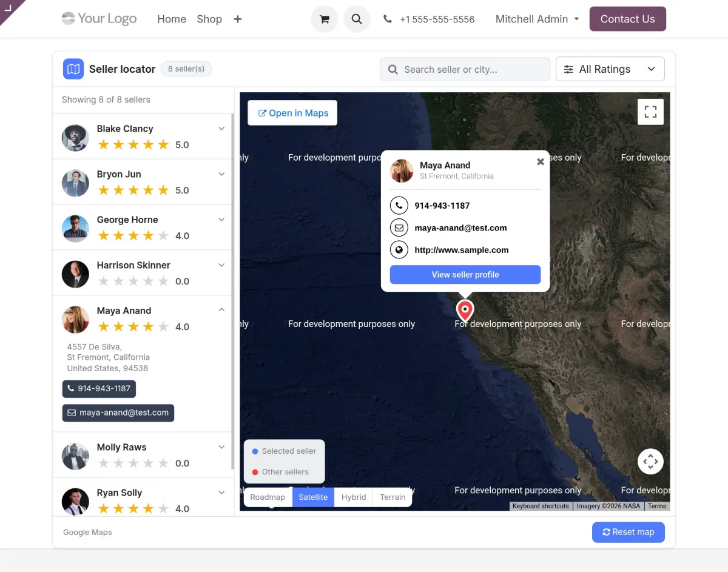Click Ryan Solly's avatar
Image resolution: width=728 pixels, height=572 pixels.
(75, 502)
